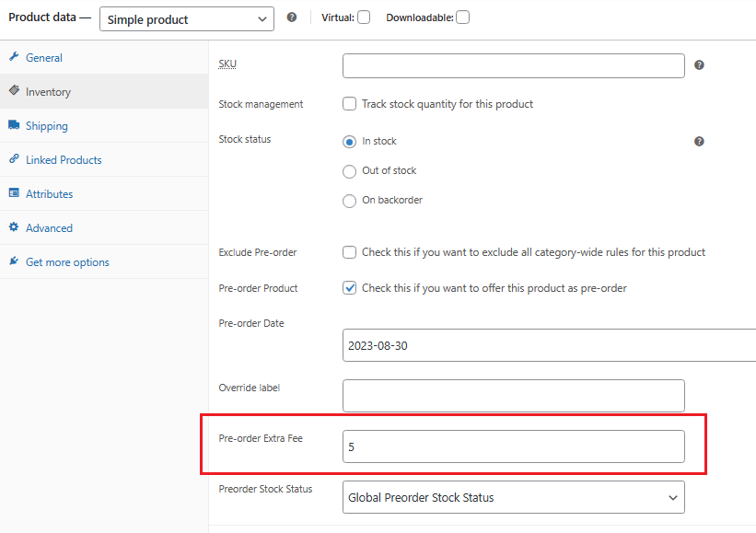Enable the Virtual checkbox
Viewport: 756px width, 533px height.
364,17
